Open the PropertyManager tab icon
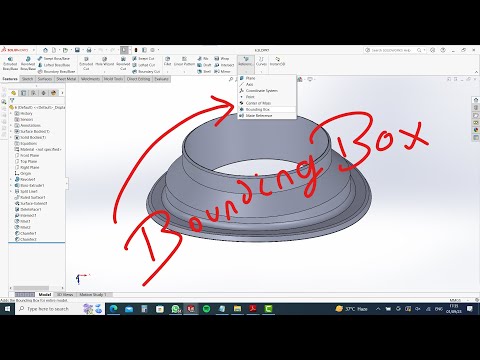This screenshot has width=480, height=360. (x=23, y=93)
